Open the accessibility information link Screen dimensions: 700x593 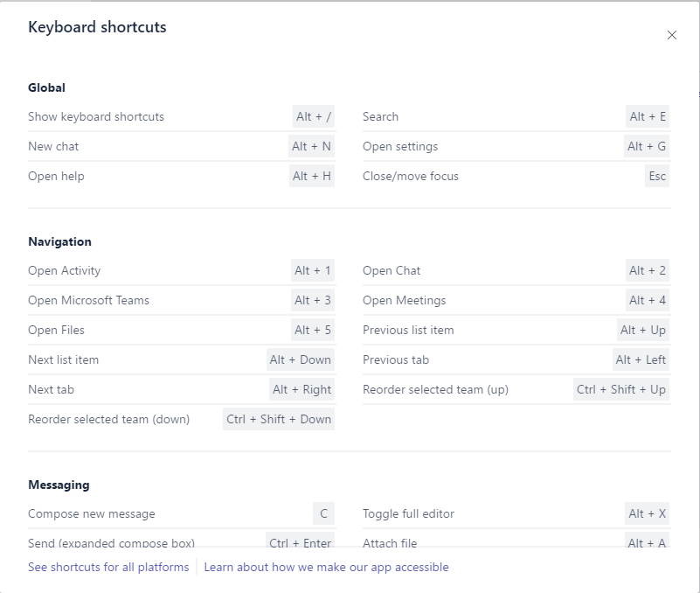tap(326, 567)
